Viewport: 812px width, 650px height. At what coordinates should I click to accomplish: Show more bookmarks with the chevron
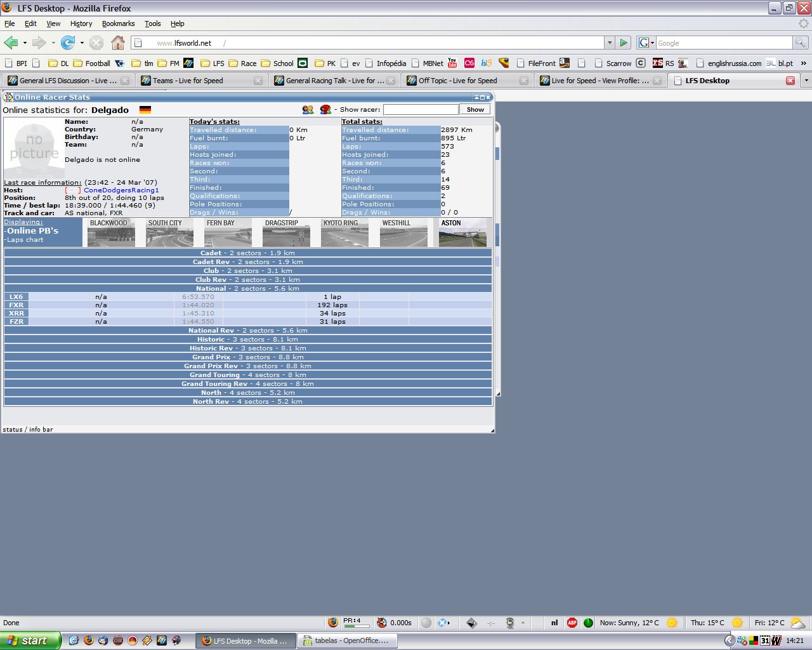point(804,63)
